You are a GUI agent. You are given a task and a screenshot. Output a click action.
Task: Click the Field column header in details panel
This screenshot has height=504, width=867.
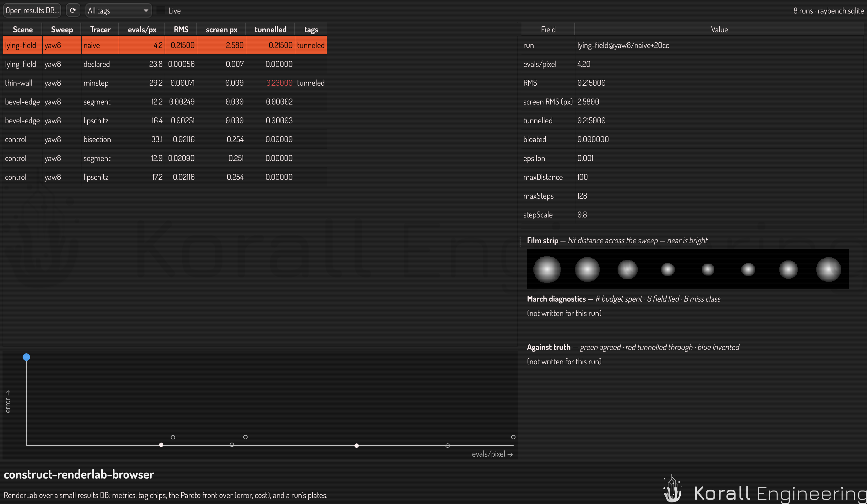point(548,29)
